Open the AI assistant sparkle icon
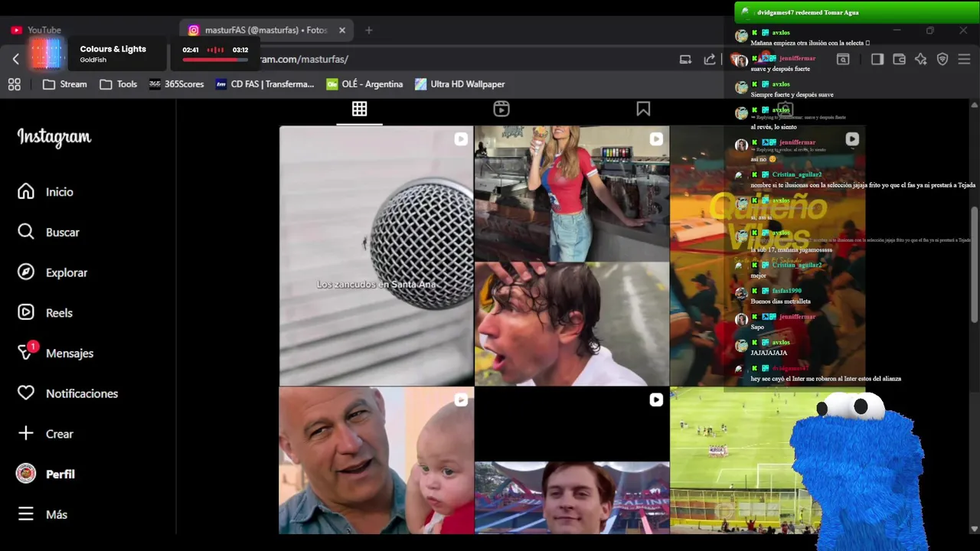Screen dimensions: 980x551 click(921, 60)
